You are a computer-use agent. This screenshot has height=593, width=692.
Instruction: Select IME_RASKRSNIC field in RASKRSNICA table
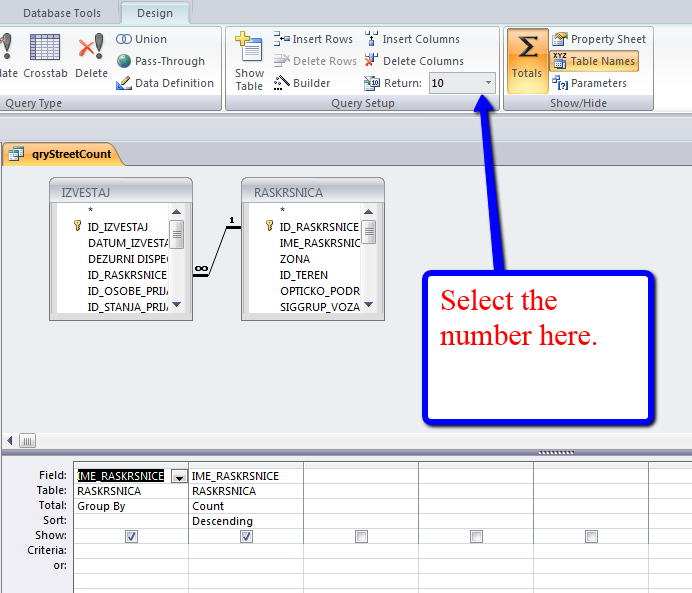[x=320, y=243]
